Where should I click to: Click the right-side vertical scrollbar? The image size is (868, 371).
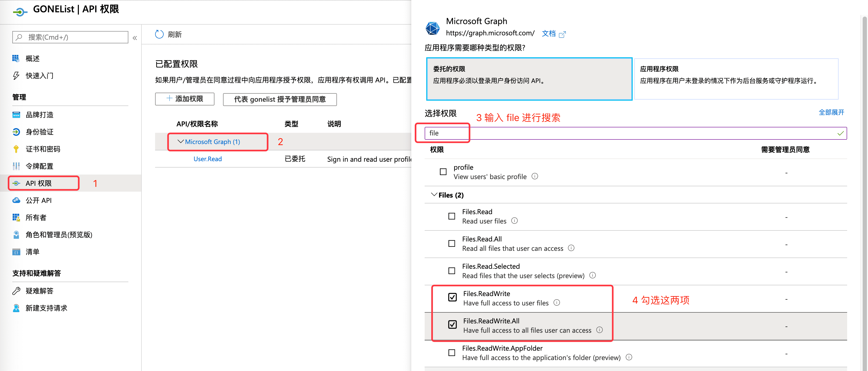pos(865,185)
